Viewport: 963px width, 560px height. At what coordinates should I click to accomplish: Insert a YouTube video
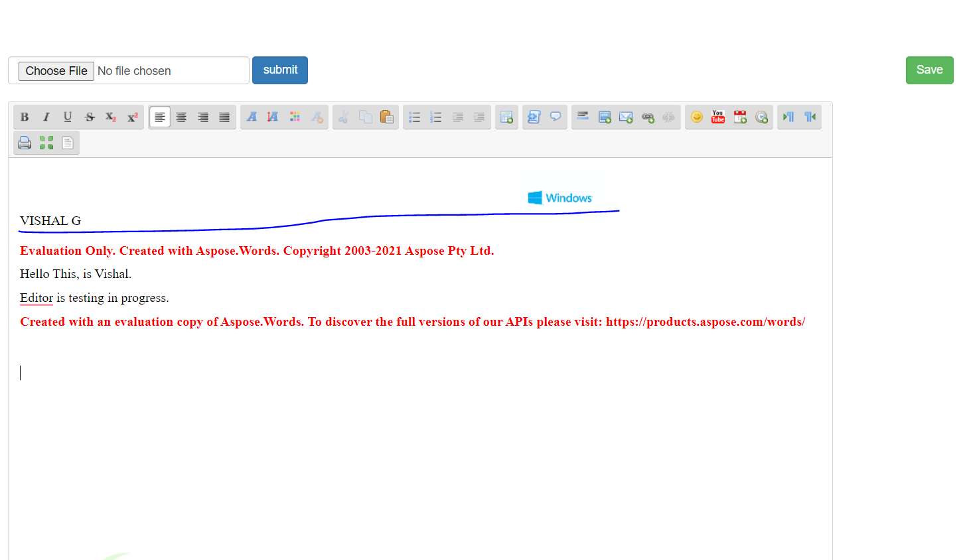(718, 117)
